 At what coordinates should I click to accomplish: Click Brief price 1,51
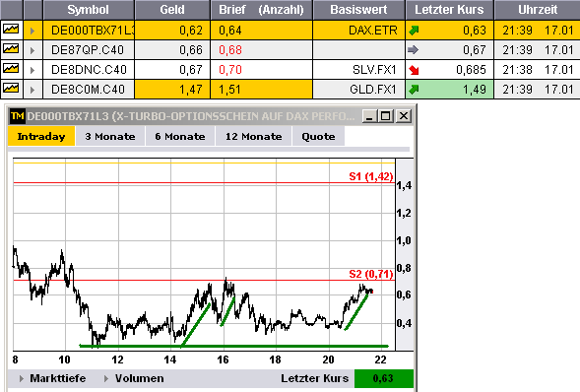tap(229, 89)
